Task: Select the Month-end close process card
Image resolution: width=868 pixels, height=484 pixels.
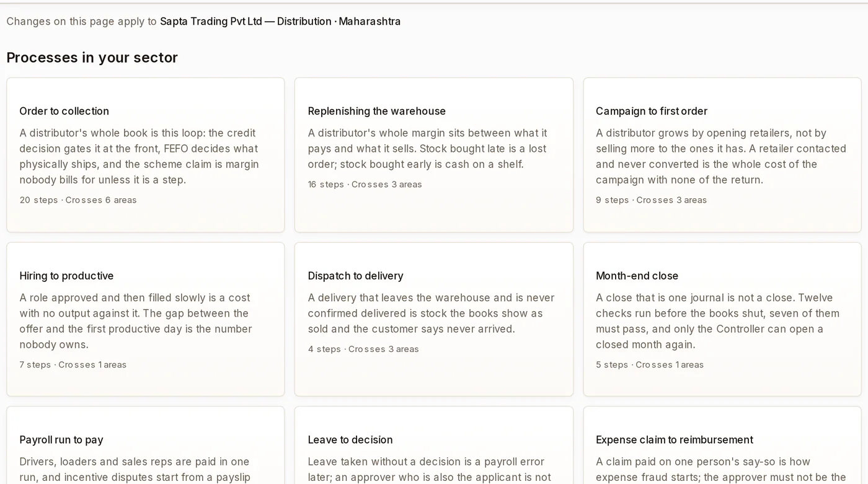Action: point(722,319)
